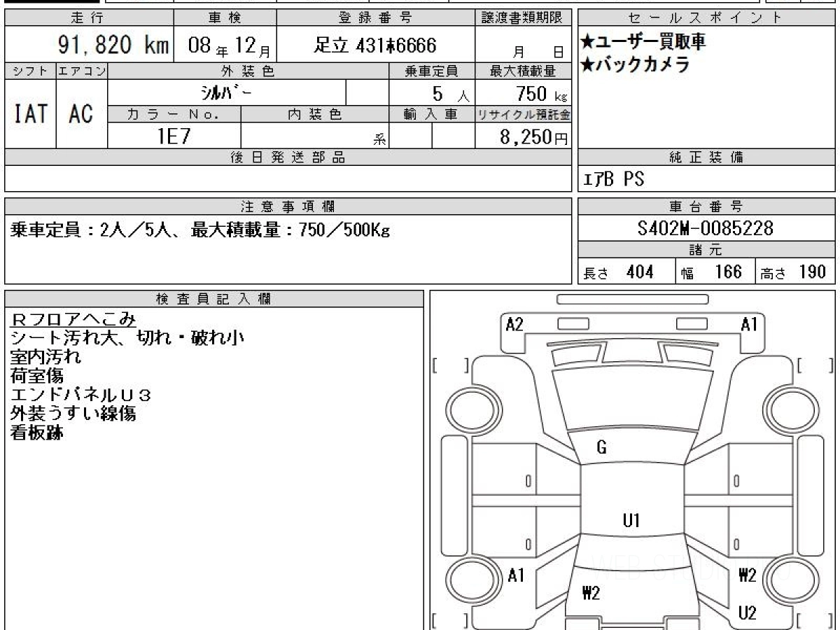
Task: Select the ★ユーザー買取車 sales point
Action: coord(643,41)
